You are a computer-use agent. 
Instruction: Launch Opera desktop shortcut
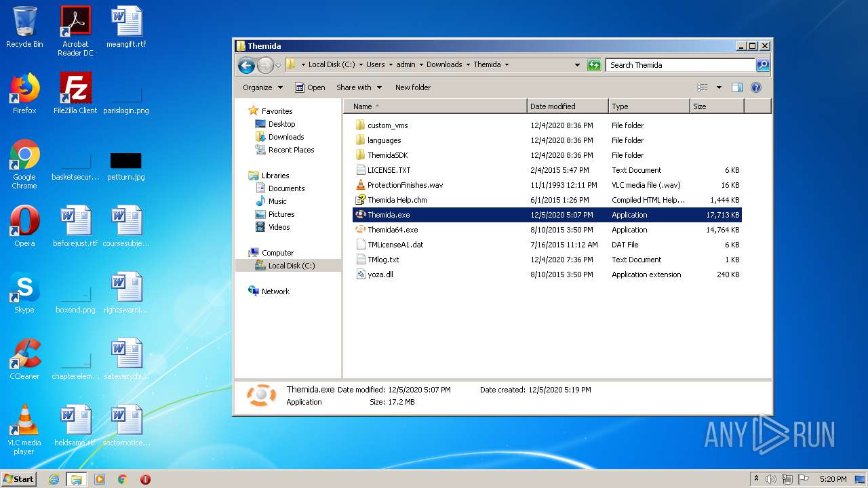click(24, 226)
